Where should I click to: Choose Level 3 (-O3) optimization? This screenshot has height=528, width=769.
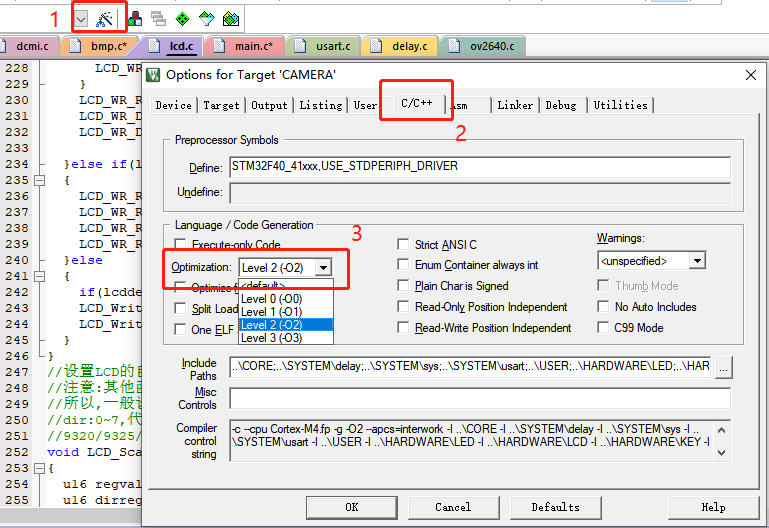286,338
